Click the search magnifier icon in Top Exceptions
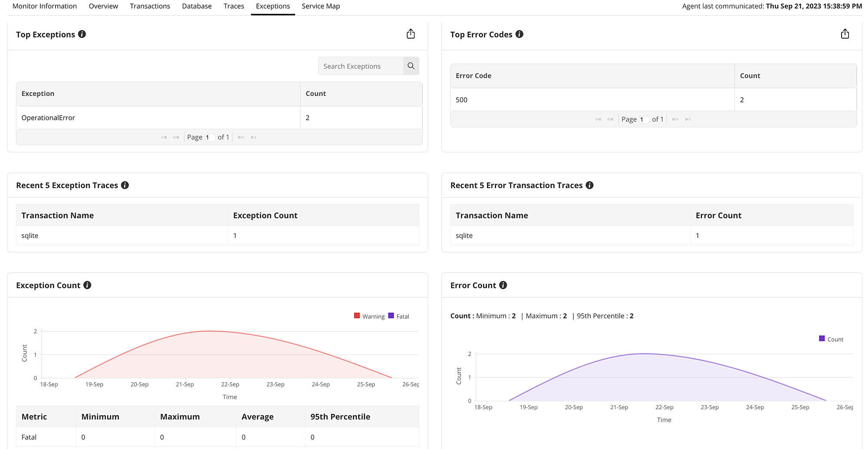Viewport: 868px width, 449px height. click(411, 66)
